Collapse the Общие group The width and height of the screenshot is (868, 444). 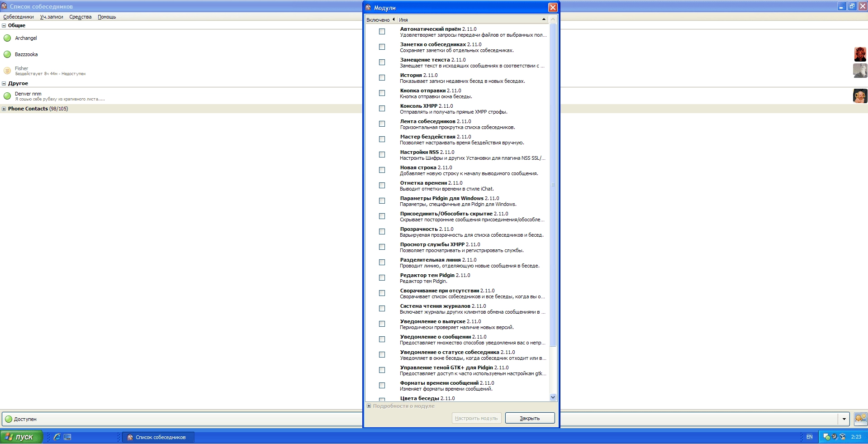[4, 25]
